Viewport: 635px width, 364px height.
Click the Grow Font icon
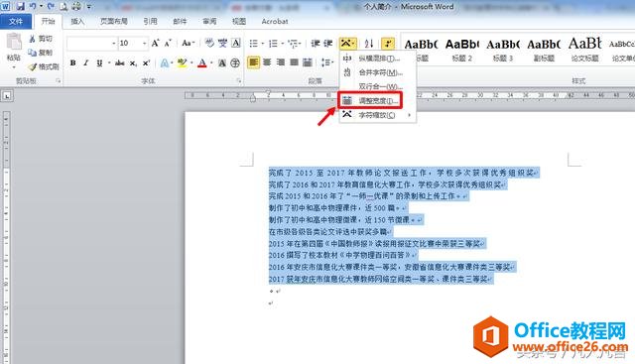[155, 43]
